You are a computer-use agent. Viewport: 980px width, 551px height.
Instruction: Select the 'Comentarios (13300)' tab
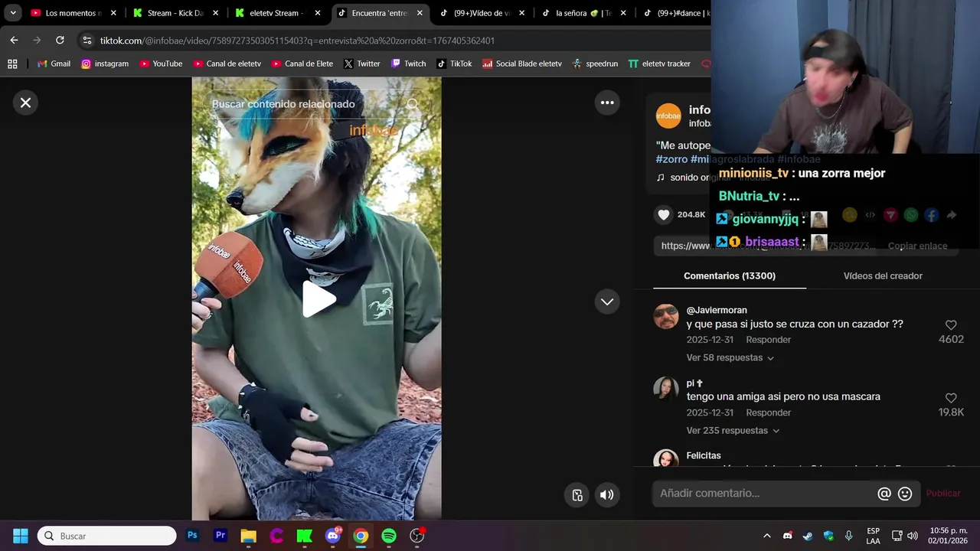click(x=730, y=275)
